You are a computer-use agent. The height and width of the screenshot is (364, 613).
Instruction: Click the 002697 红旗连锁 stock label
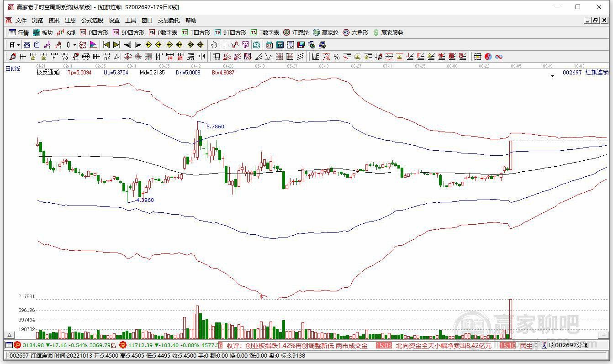pyautogui.click(x=586, y=72)
